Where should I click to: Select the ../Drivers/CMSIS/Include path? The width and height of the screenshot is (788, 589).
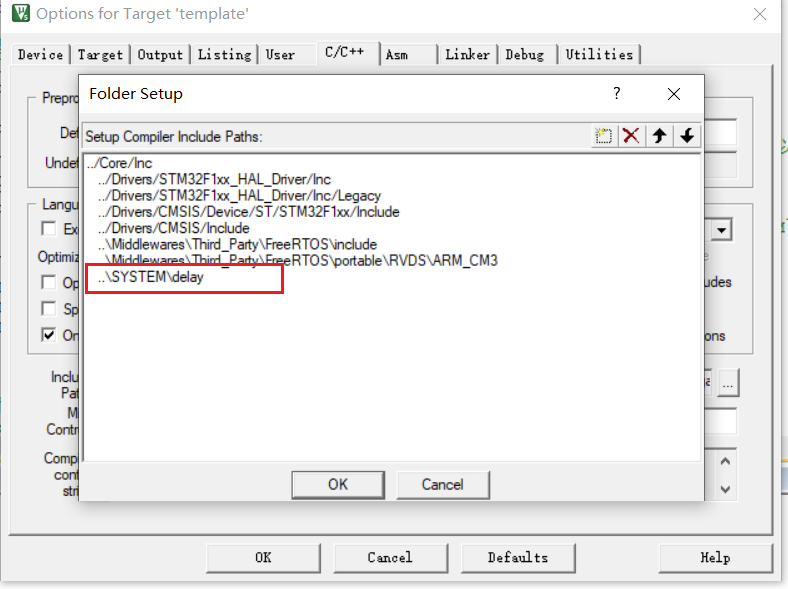click(x=174, y=228)
